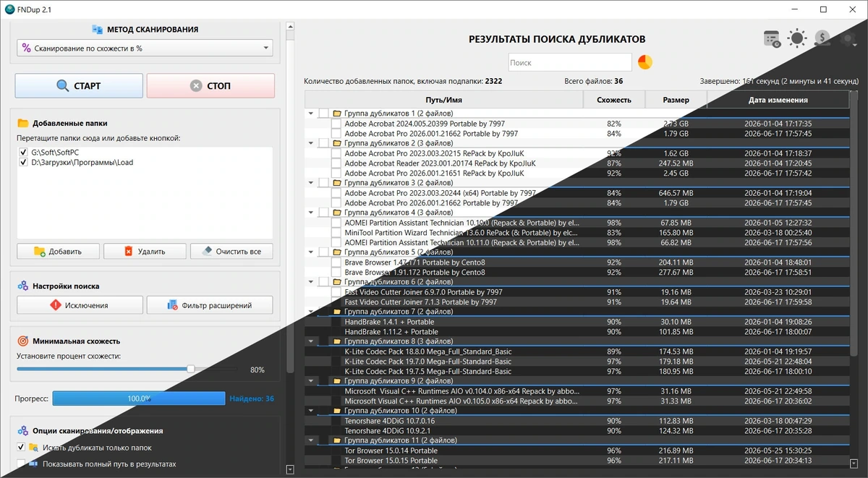Click the Минимальная схожесть target icon
This screenshot has width=868, height=478.
point(22,341)
